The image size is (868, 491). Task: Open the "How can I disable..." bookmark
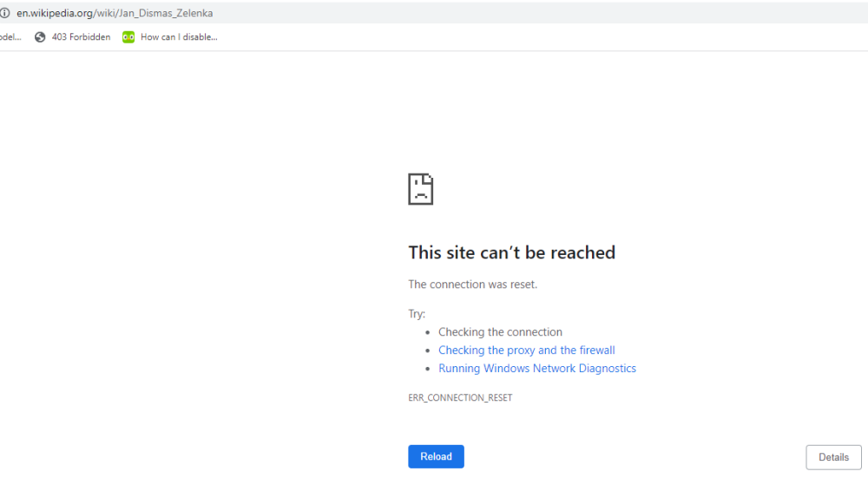coord(179,37)
